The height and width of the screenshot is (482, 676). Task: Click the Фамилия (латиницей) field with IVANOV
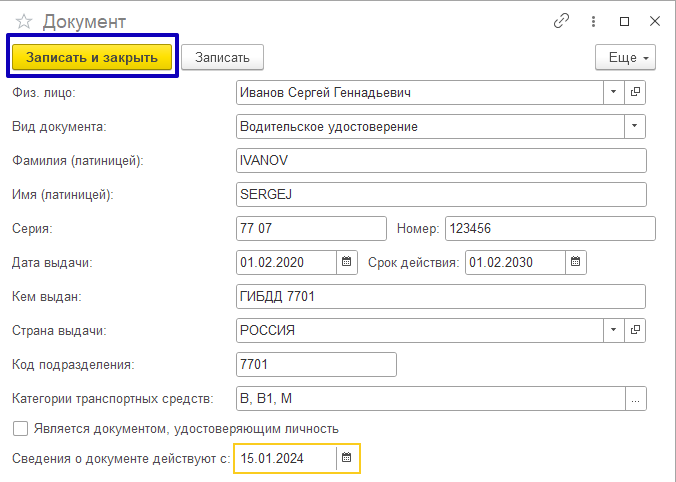coord(440,161)
